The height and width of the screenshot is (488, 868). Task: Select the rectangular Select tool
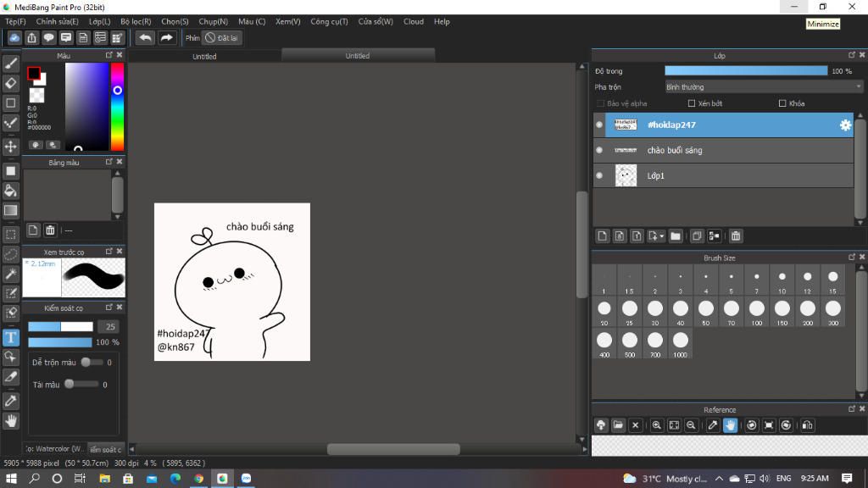10,234
